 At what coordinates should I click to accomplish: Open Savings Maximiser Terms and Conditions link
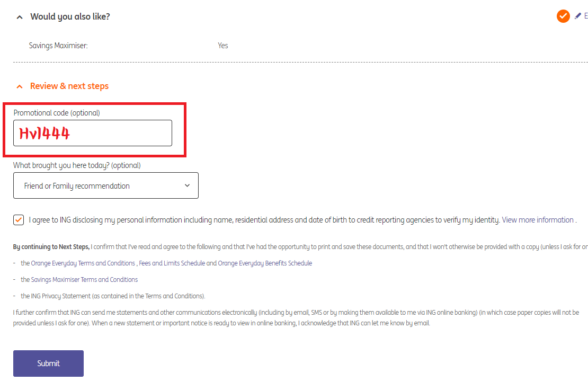click(84, 280)
